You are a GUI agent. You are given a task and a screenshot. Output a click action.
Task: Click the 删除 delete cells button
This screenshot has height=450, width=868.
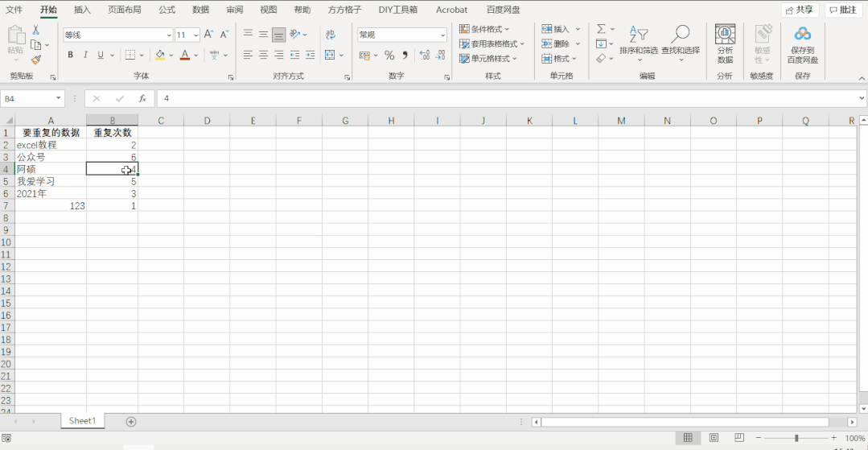pos(555,43)
